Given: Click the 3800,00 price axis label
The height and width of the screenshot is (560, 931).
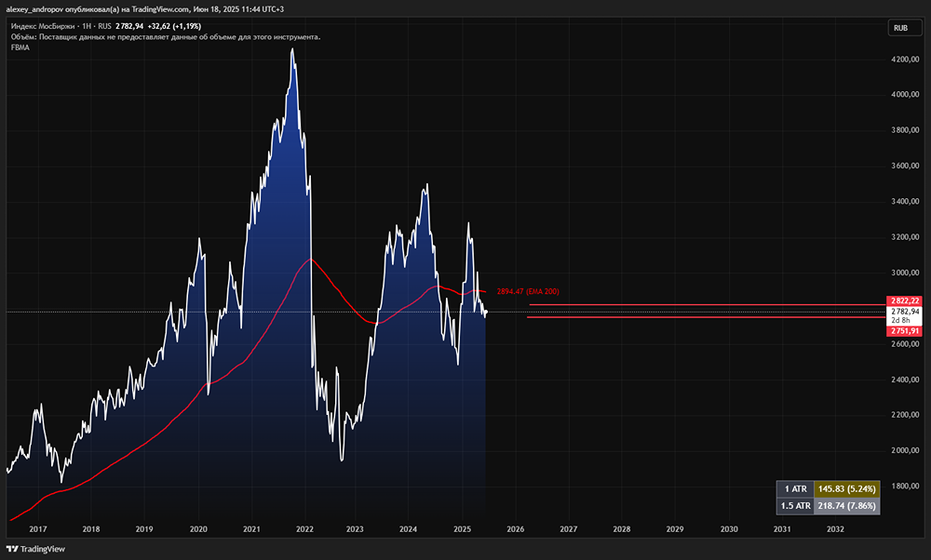Looking at the screenshot, I should pyautogui.click(x=905, y=130).
